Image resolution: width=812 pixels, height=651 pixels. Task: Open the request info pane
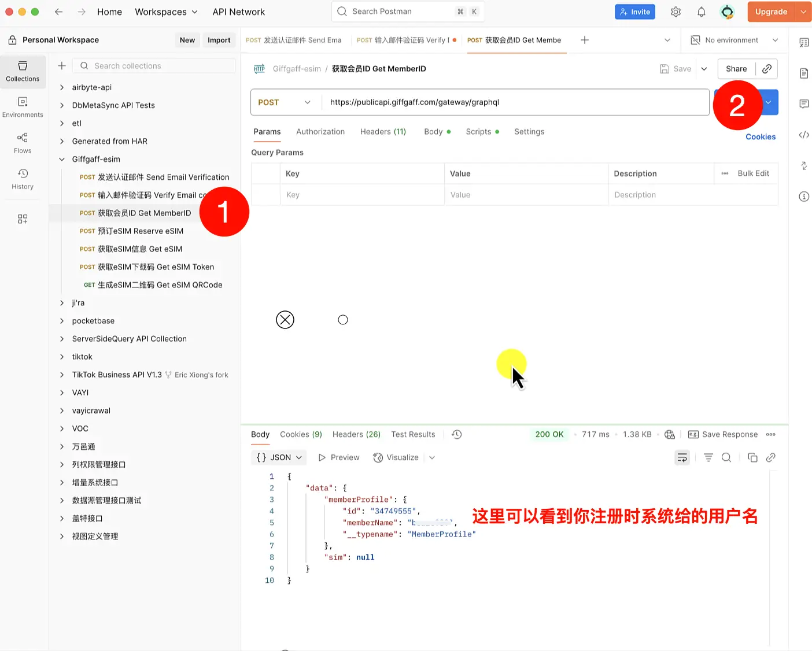tap(804, 197)
